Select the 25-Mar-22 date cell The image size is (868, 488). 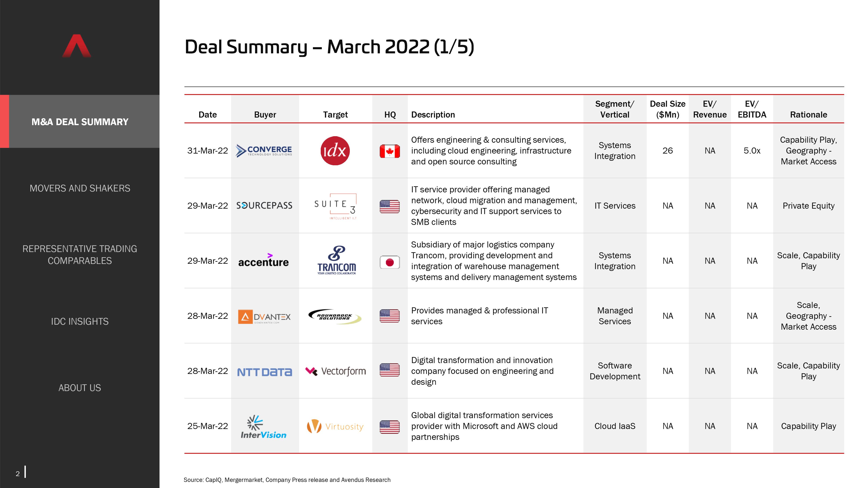(x=208, y=426)
